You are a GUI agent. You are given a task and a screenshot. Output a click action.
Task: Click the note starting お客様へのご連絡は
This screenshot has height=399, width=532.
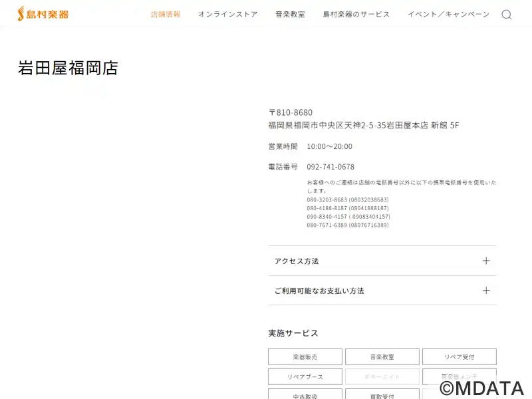402,186
